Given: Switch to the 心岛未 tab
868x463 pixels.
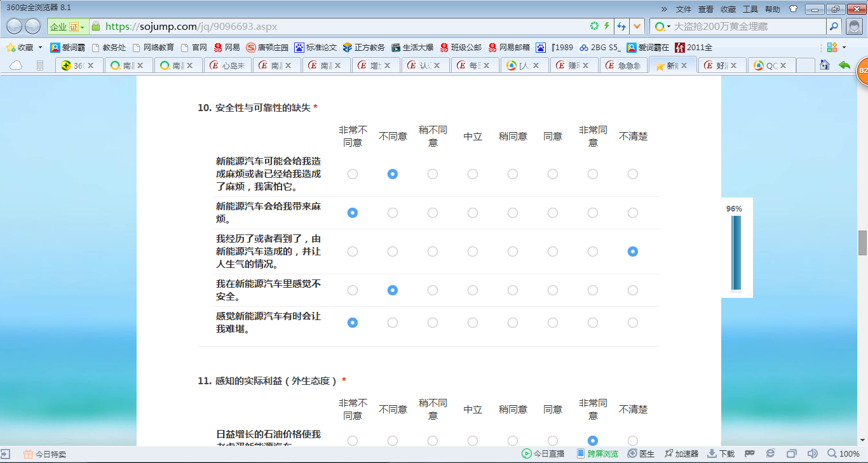Looking at the screenshot, I should pos(227,65).
